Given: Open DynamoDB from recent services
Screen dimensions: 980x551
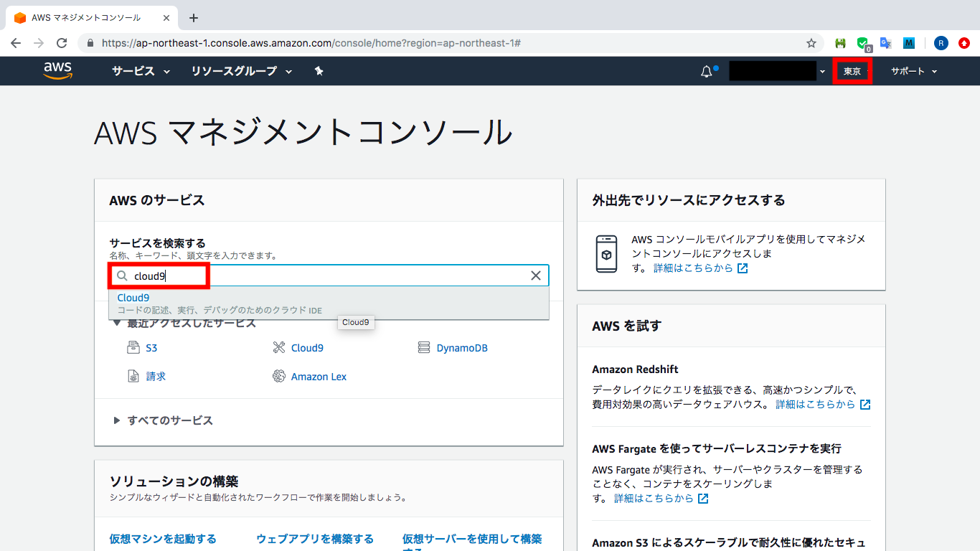Looking at the screenshot, I should (462, 348).
